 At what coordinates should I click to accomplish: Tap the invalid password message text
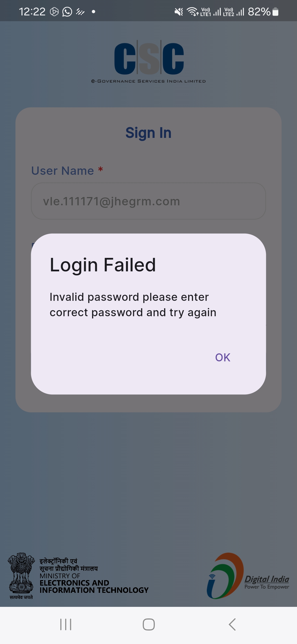[133, 305]
